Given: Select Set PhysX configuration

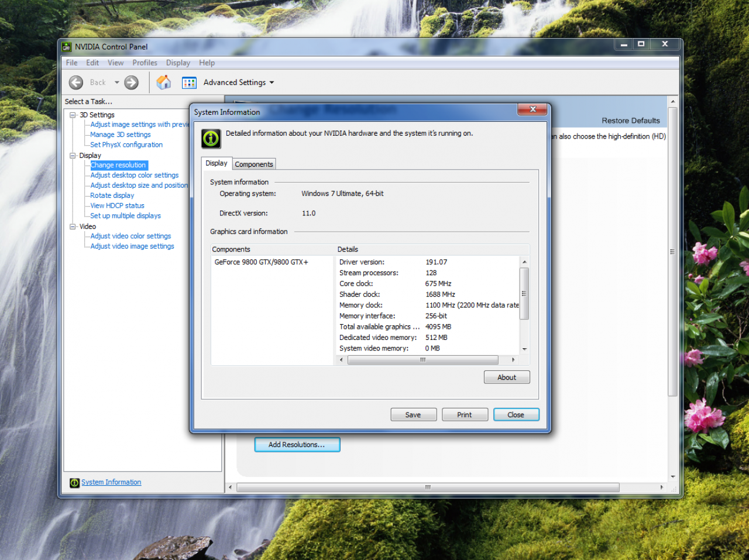Looking at the screenshot, I should tap(126, 145).
